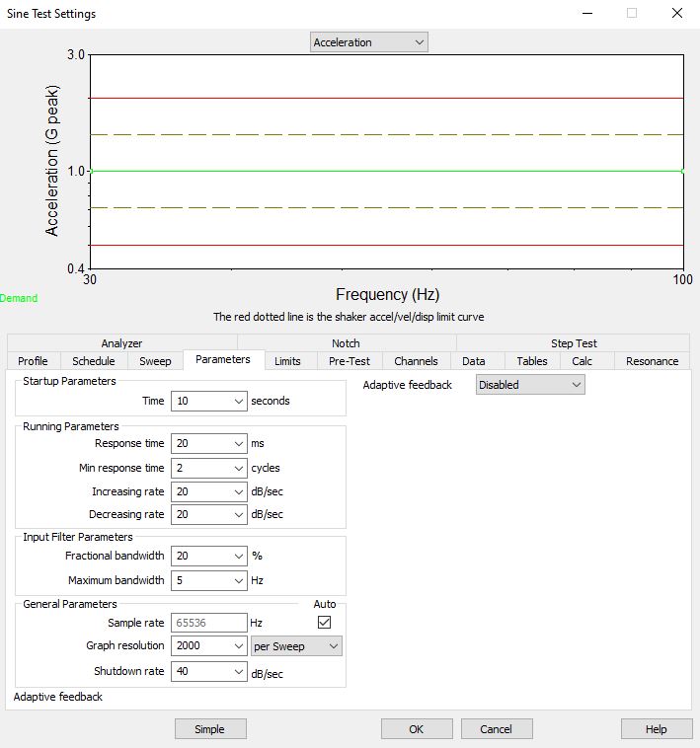Switch to the Schedule tab
Image resolution: width=700 pixels, height=748 pixels.
coord(94,361)
